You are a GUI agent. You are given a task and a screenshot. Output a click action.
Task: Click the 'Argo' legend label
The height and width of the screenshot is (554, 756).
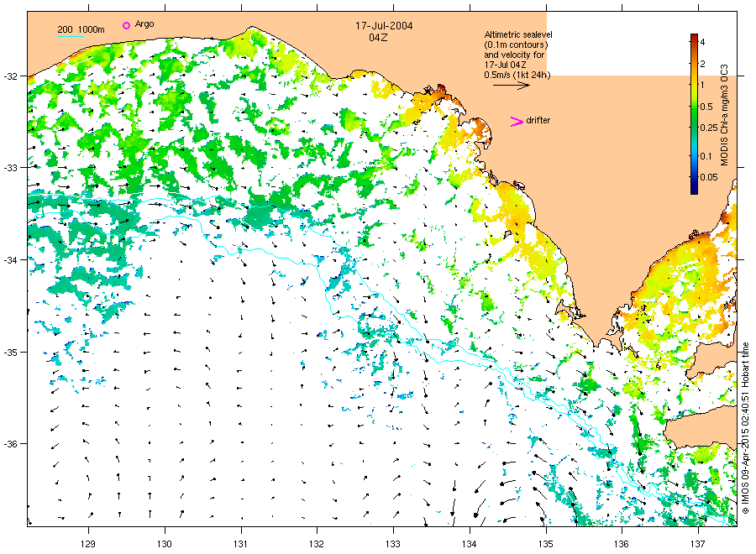click(144, 24)
